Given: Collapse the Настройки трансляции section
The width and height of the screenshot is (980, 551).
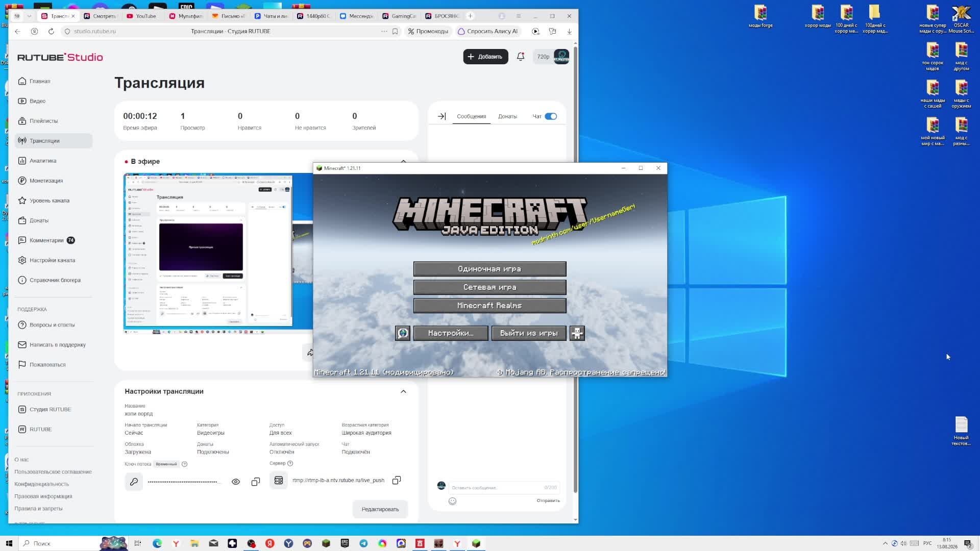Looking at the screenshot, I should [x=403, y=391].
